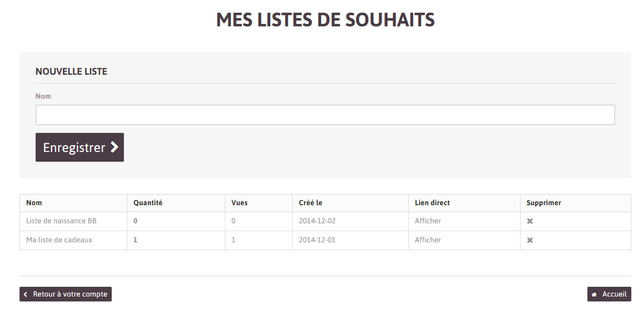Click the home icon in Accueil button
Image resolution: width=644 pixels, height=321 pixels.
[594, 295]
